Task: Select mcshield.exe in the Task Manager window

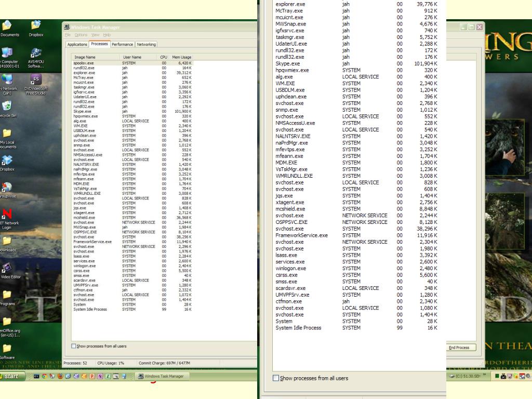Action: coord(132,218)
